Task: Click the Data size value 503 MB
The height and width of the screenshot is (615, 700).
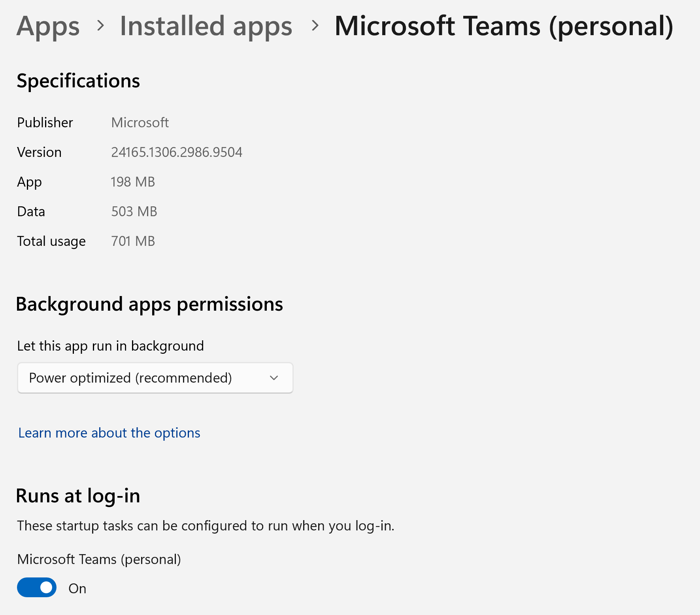Action: pos(134,211)
